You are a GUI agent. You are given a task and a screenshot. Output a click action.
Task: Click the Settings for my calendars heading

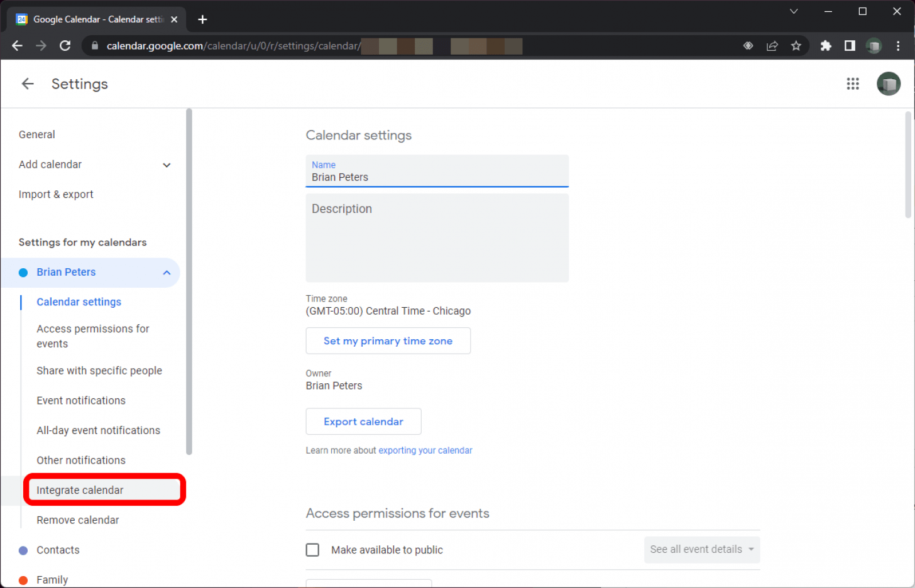(x=82, y=242)
